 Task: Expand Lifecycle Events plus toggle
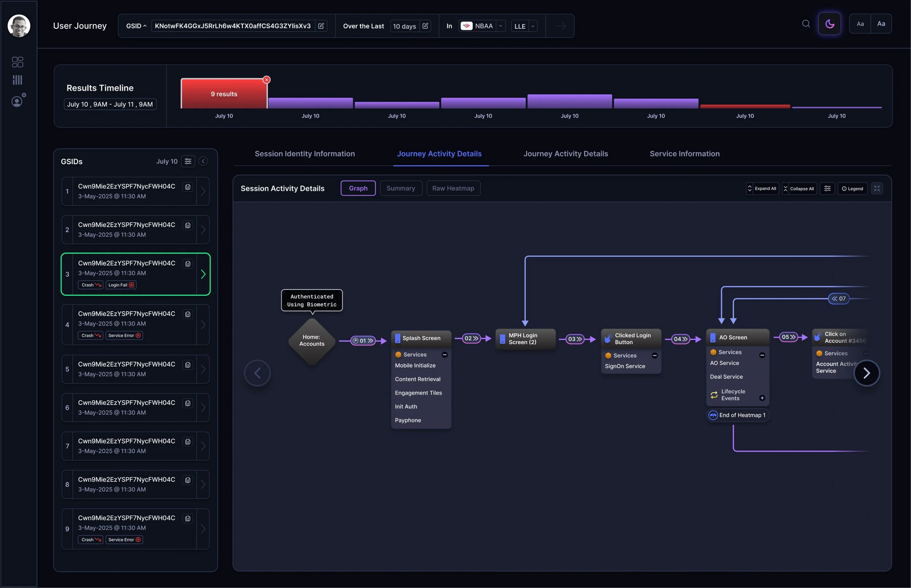pyautogui.click(x=762, y=398)
